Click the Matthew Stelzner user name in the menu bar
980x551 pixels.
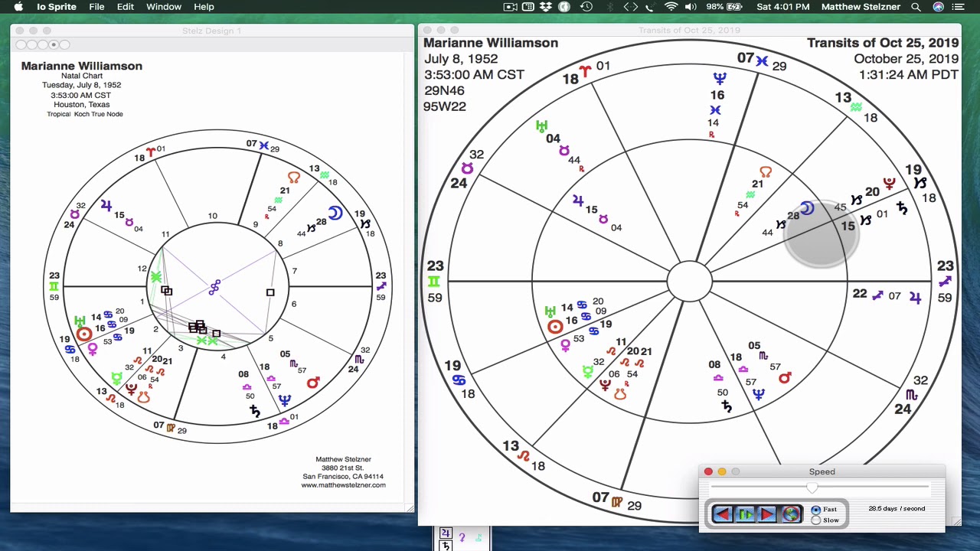tap(861, 7)
